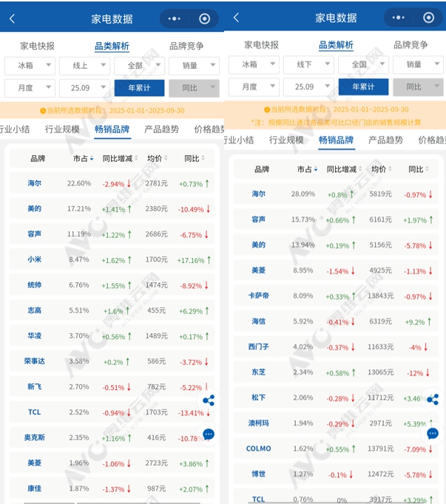Toggle the grey 同比 button on left screen
This screenshot has height=504, width=446.
194,88
